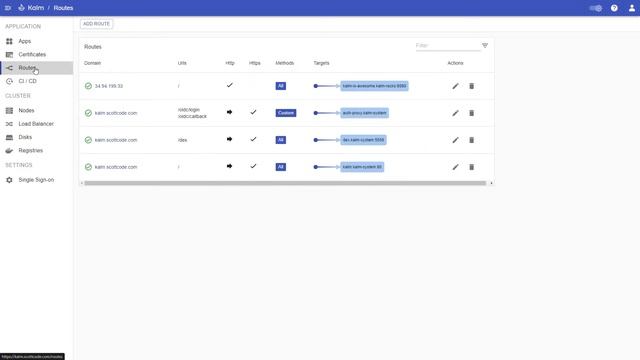Image resolution: width=640 pixels, height=360 pixels.
Task: Click the All badge in /dex row
Action: click(281, 140)
